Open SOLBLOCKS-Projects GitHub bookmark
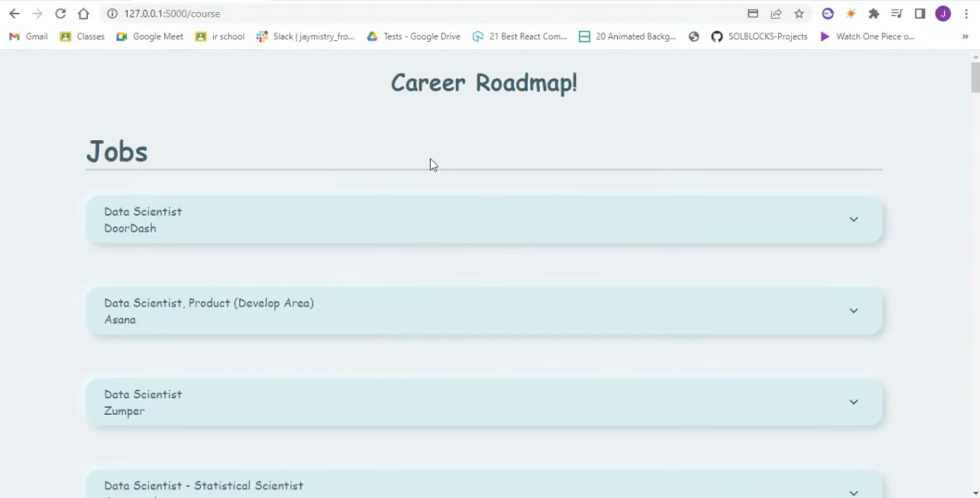Screen dimensions: 980x498 759,37
